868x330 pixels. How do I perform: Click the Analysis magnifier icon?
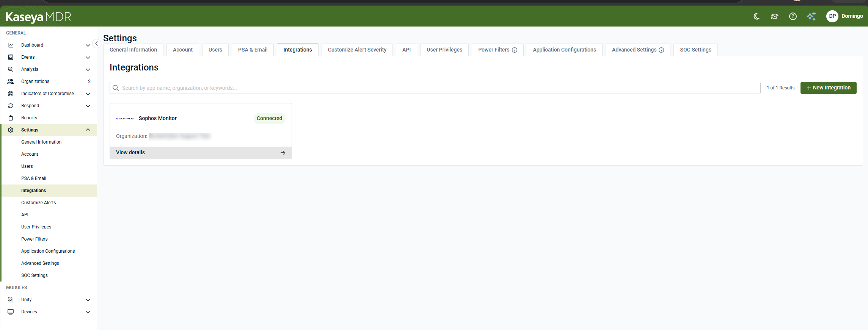(x=11, y=69)
